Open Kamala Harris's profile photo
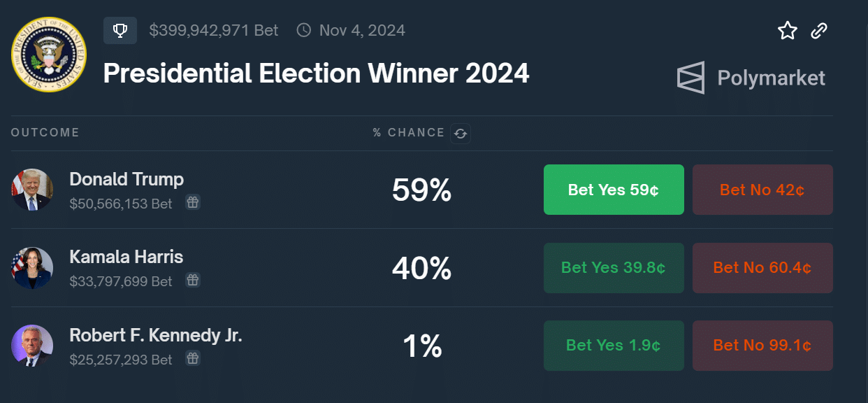This screenshot has width=868, height=403. (x=32, y=268)
